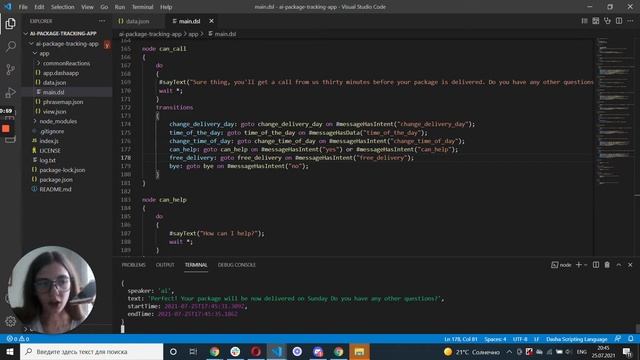Change indentation via Spaces: 4

(x=495, y=339)
